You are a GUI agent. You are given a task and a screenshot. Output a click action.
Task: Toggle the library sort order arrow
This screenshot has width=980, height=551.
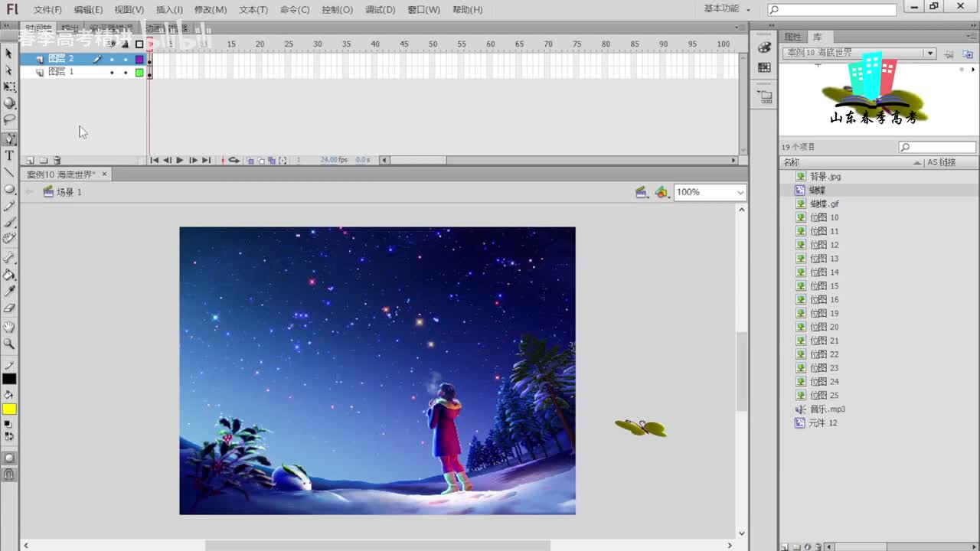(x=917, y=163)
